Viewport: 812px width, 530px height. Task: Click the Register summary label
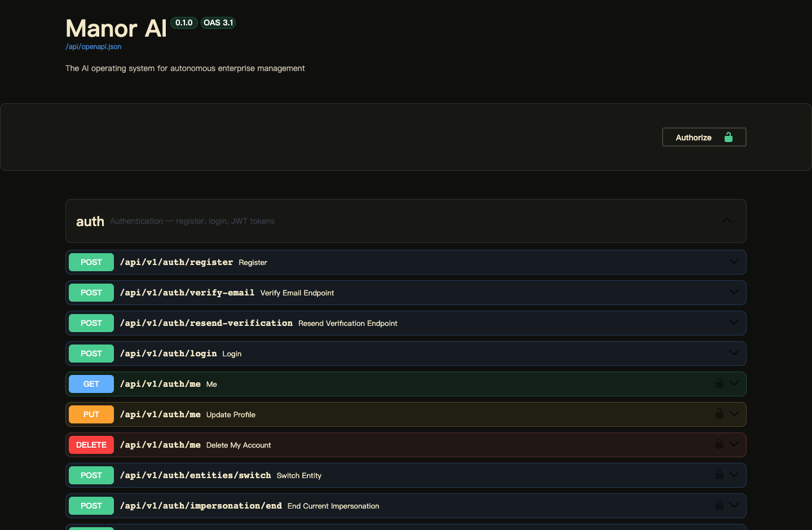click(x=253, y=263)
